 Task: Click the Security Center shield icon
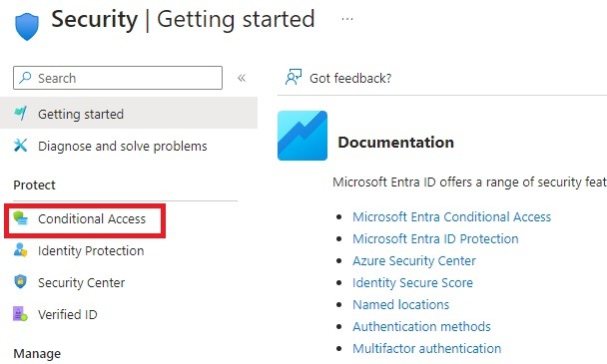[x=20, y=282]
